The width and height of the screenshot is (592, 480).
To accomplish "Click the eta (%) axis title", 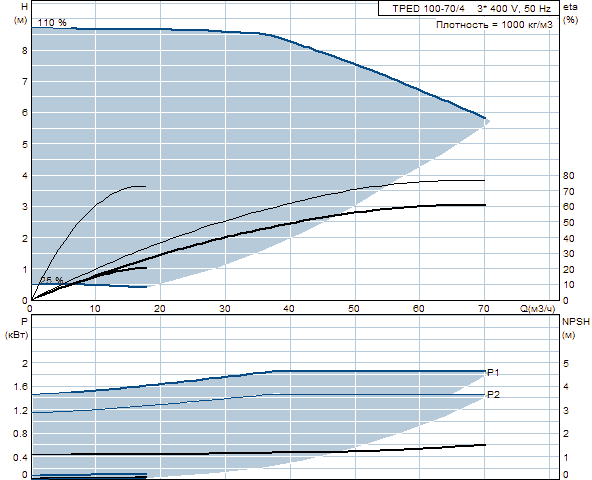I will point(570,13).
